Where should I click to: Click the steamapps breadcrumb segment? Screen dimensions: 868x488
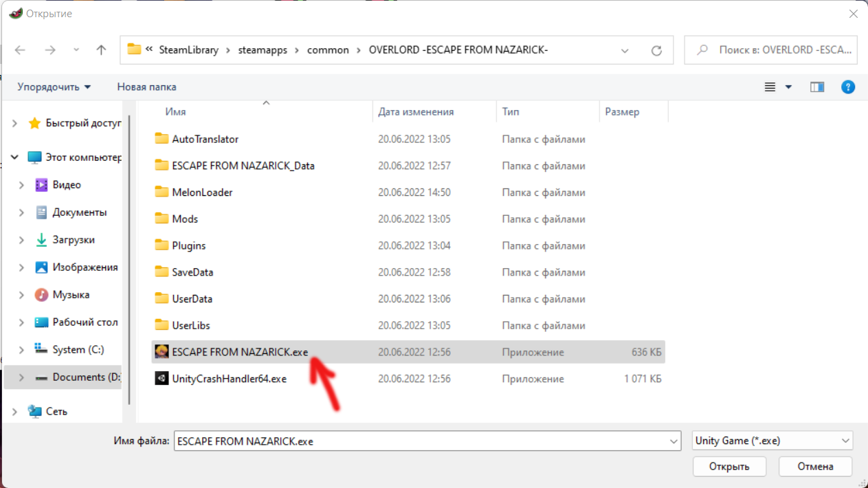(x=263, y=50)
